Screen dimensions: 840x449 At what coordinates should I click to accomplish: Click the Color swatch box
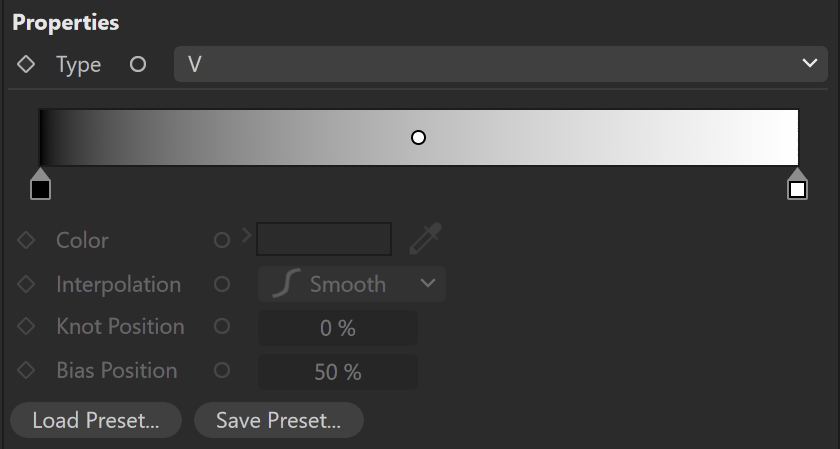tap(324, 239)
